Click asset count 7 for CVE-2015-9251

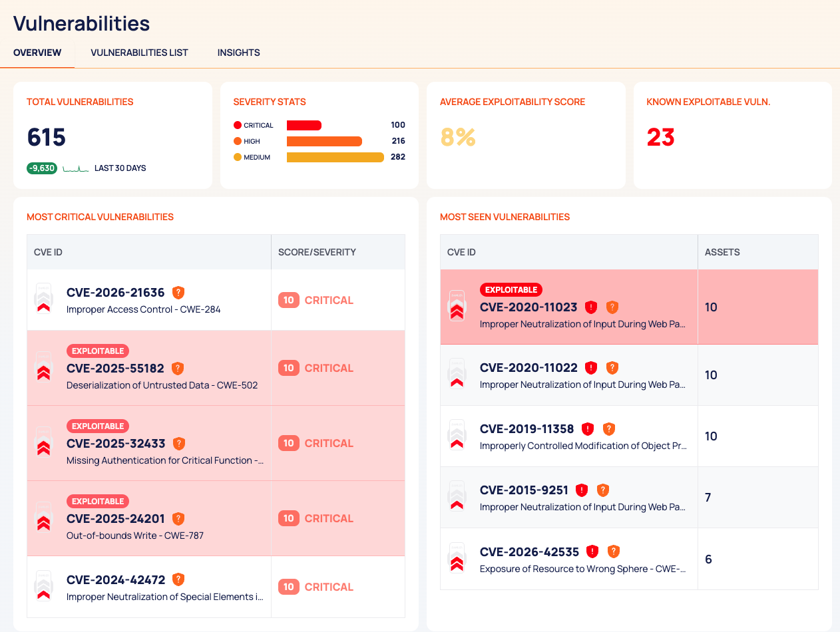click(708, 498)
